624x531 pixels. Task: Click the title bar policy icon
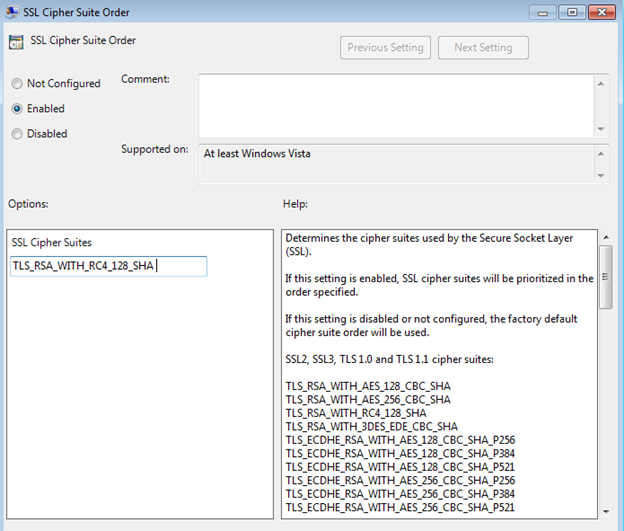click(x=12, y=12)
